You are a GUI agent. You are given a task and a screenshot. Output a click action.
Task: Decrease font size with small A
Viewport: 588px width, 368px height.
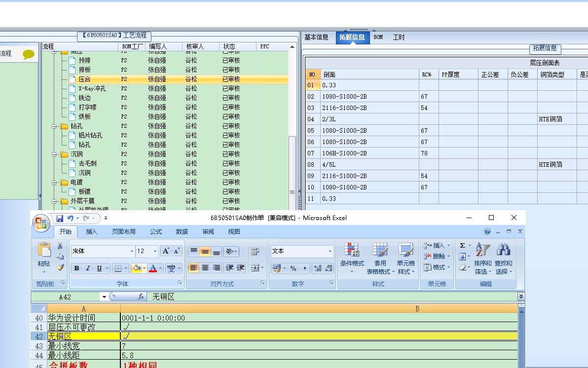176,251
